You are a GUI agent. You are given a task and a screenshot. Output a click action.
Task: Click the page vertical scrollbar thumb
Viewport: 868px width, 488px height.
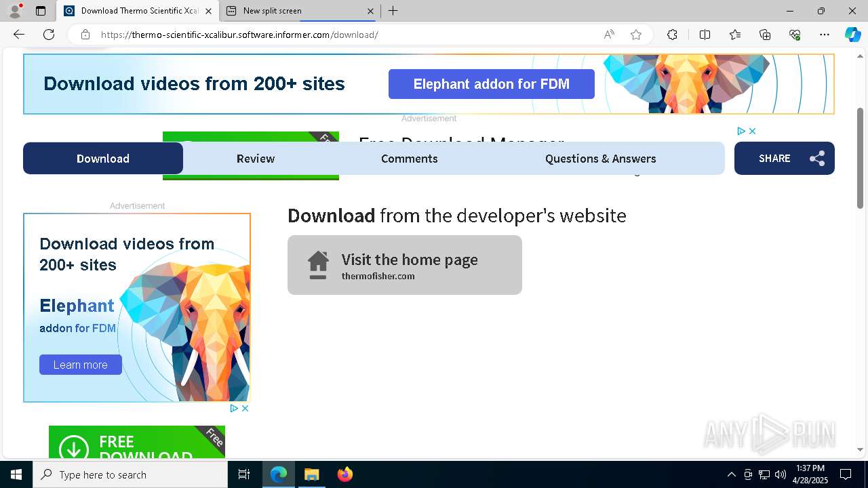[x=861, y=158]
